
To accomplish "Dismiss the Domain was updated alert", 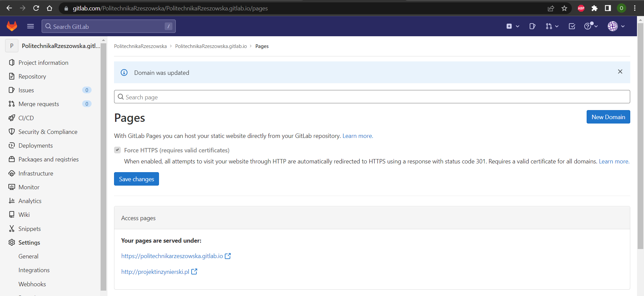I will (620, 71).
